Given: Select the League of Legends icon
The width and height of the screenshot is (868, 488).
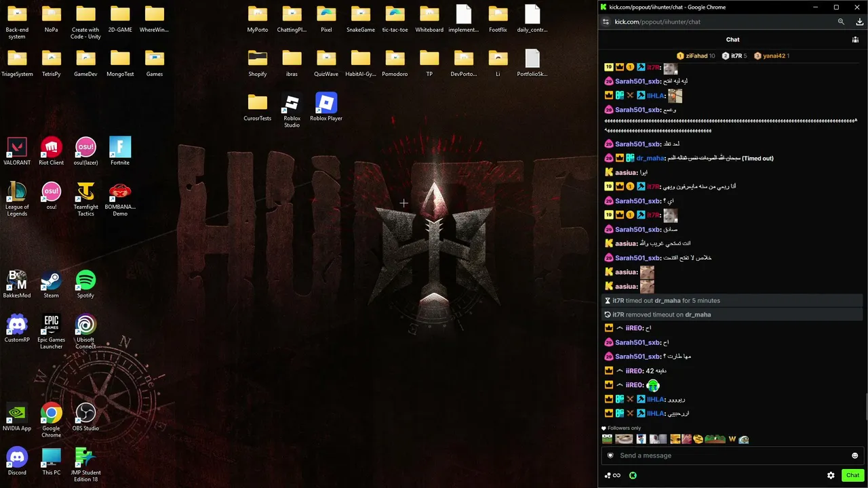Looking at the screenshot, I should 17,199.
